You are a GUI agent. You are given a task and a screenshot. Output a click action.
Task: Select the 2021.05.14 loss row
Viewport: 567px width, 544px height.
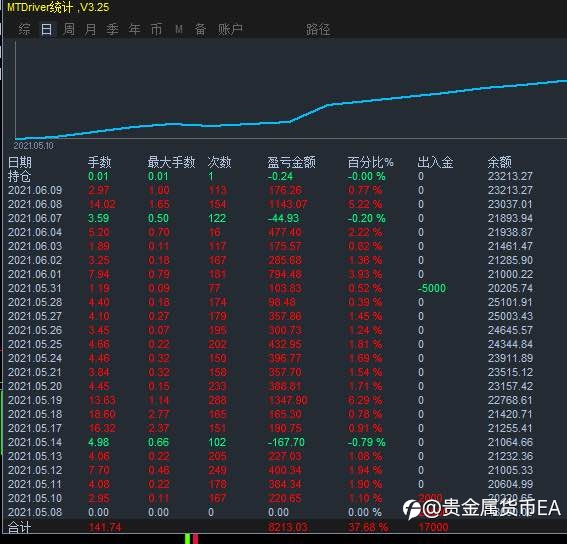click(x=270, y=442)
